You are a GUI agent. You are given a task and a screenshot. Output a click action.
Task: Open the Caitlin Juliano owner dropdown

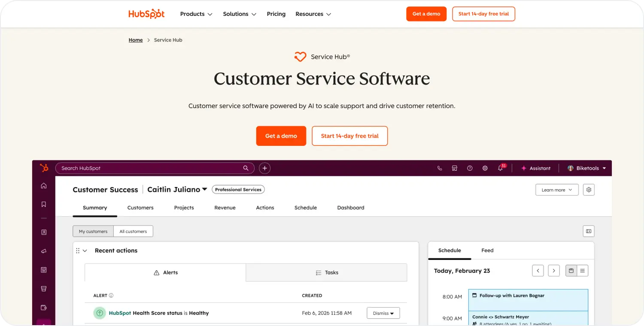point(177,190)
